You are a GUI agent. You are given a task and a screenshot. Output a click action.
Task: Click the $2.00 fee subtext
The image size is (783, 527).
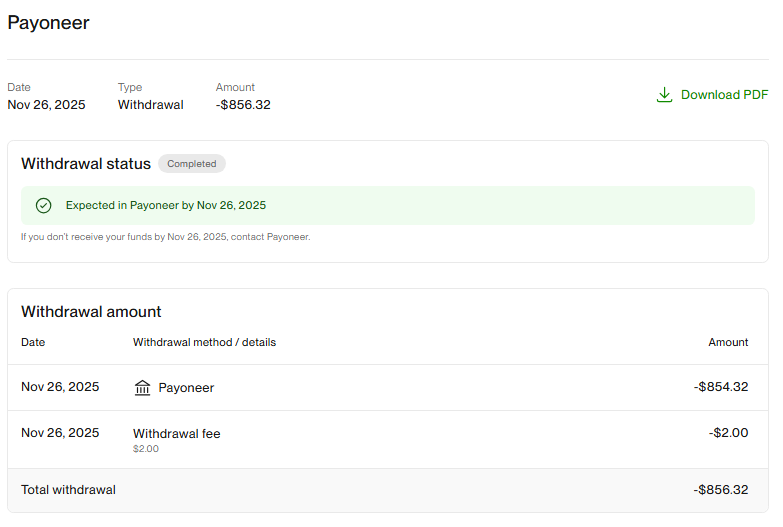click(x=146, y=449)
